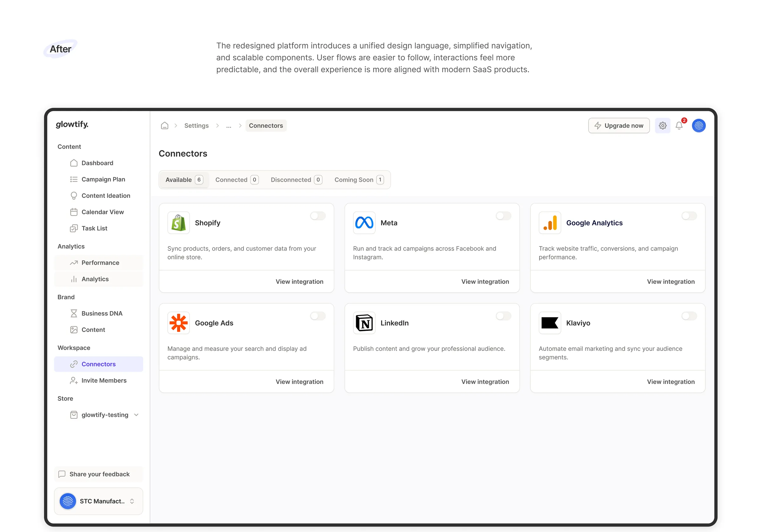This screenshot has height=532, width=762.
Task: View integration for Meta
Action: [485, 282]
